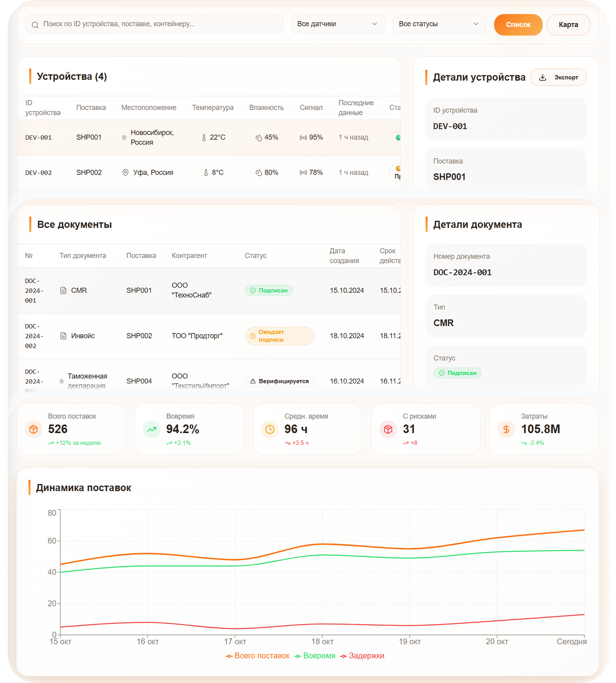This screenshot has height=683, width=616.
Task: Toggle Всего поставок series in chart legend
Action: pos(258,656)
